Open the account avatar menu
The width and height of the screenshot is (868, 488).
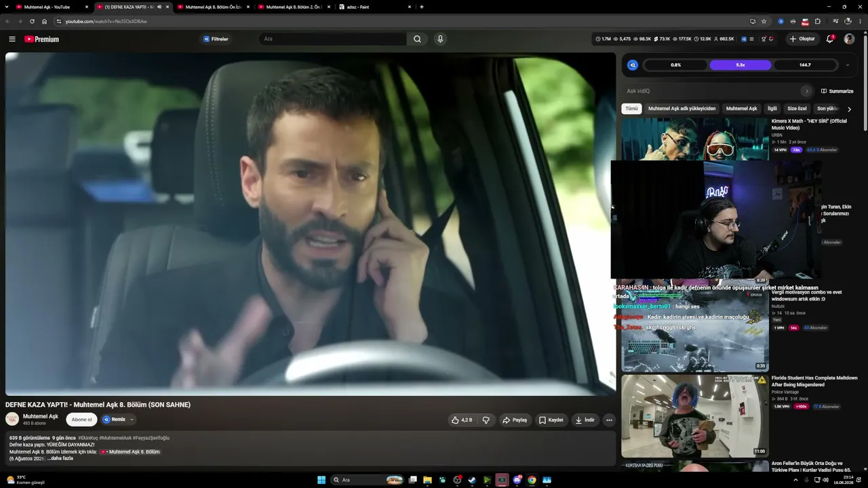click(x=849, y=39)
